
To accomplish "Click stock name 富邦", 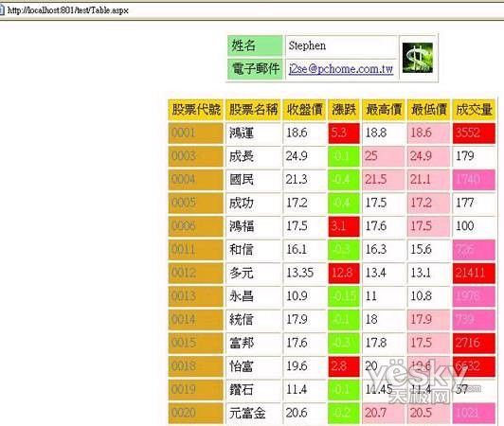I will pyautogui.click(x=242, y=343).
